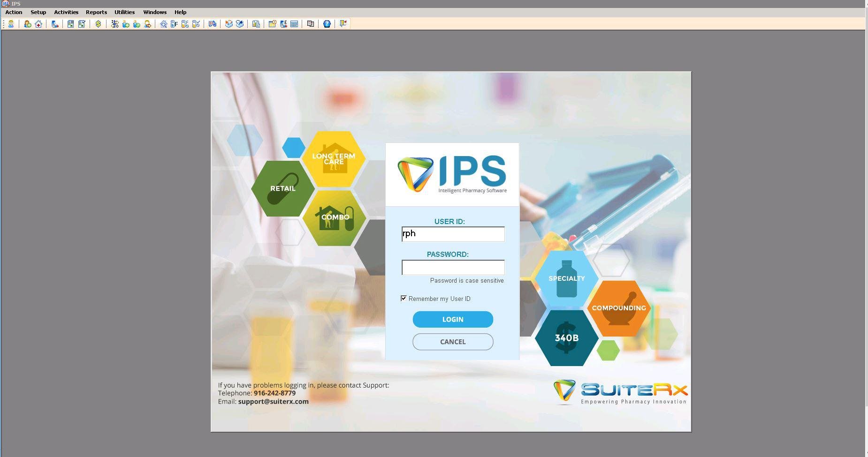Toggle Remember my User ID checkbox

[404, 298]
